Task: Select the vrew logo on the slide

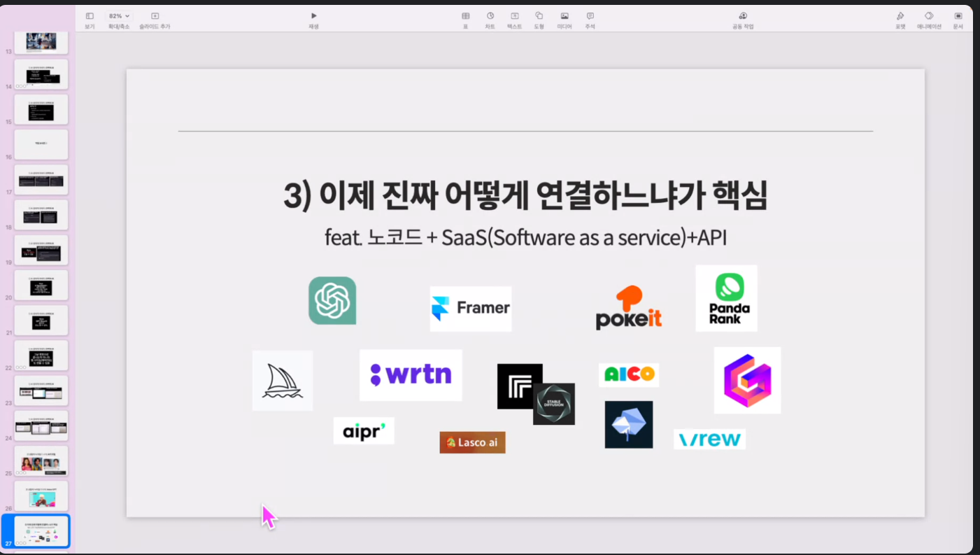Action: pyautogui.click(x=709, y=440)
